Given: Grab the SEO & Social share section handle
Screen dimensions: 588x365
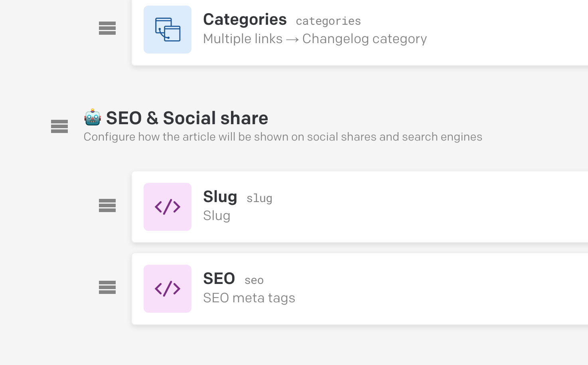Looking at the screenshot, I should [x=59, y=127].
